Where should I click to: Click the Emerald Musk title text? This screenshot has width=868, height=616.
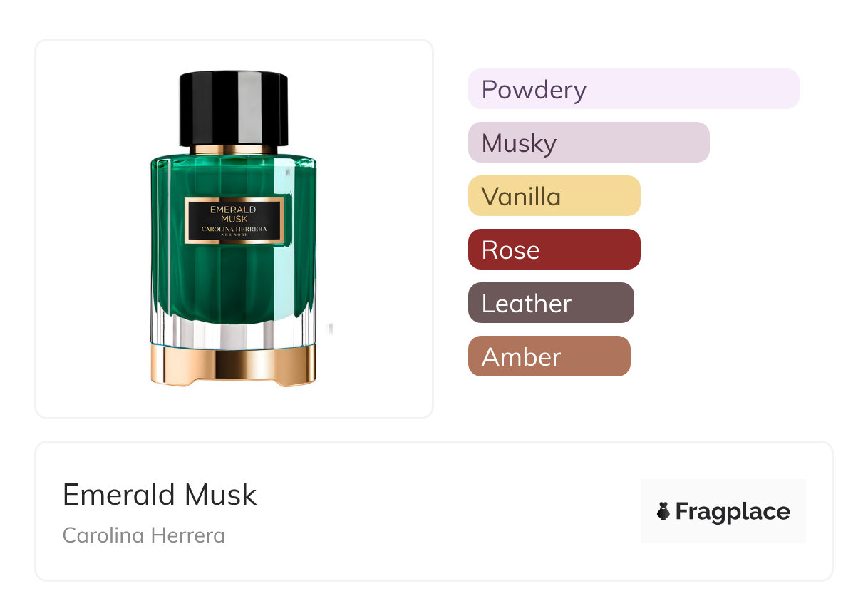pyautogui.click(x=160, y=494)
